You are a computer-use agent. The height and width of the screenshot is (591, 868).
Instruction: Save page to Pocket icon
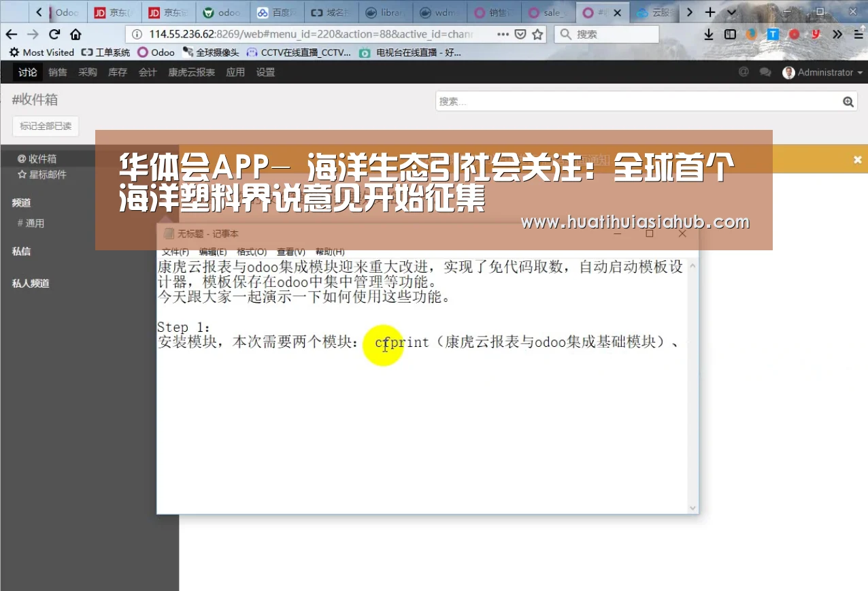pos(520,34)
